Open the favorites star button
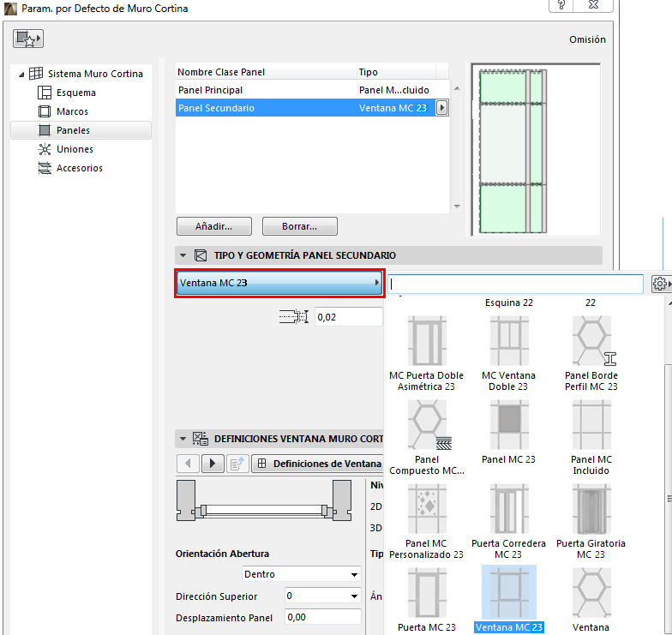Image resolution: width=672 pixels, height=635 pixels. pyautogui.click(x=27, y=39)
